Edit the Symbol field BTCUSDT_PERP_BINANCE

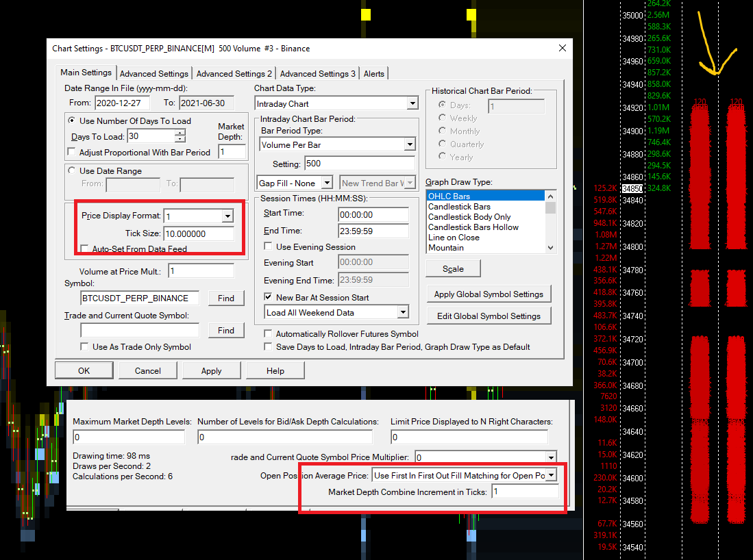(x=140, y=298)
